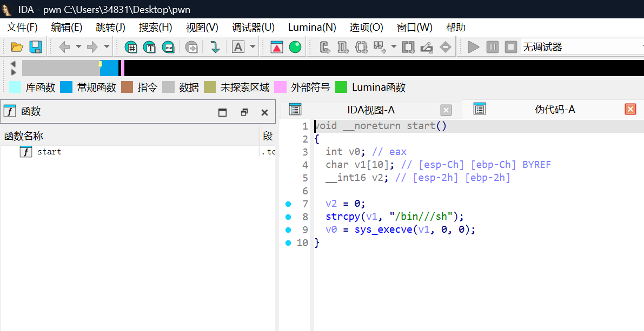Click the 库函数 cyan legend swatch
The width and height of the screenshot is (644, 331).
coord(15,87)
